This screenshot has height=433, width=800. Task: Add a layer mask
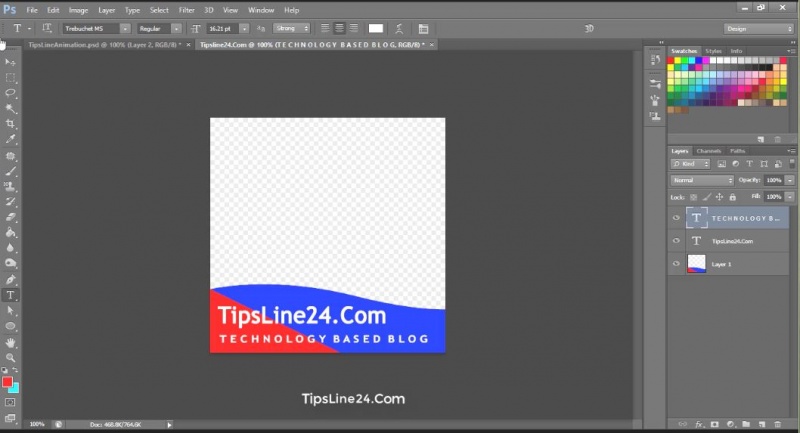[715, 424]
